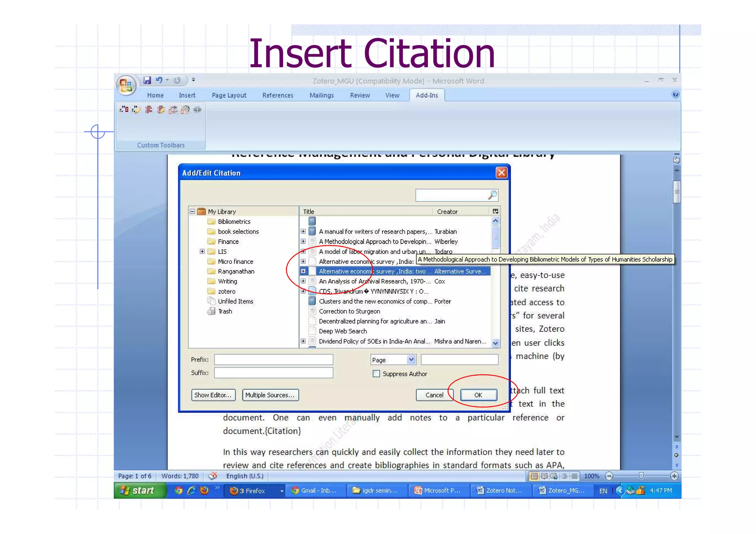Click the spelling check icon in status bar
This screenshot has width=756, height=534.
tap(213, 476)
